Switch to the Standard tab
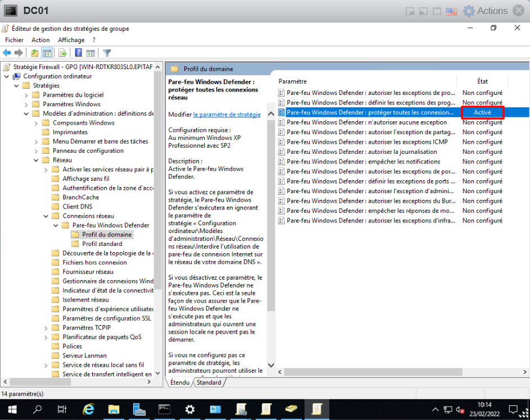Screen dimensions: 530x420 pos(209,382)
